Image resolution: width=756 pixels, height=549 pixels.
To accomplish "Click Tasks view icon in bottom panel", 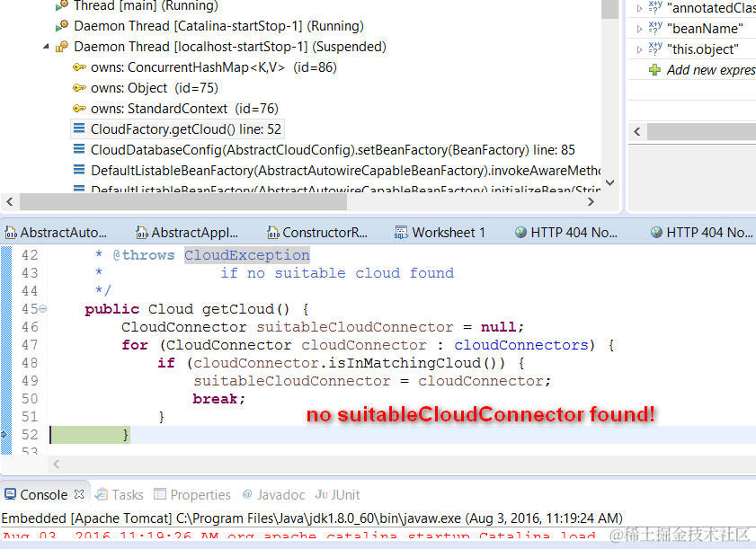I will 102,494.
